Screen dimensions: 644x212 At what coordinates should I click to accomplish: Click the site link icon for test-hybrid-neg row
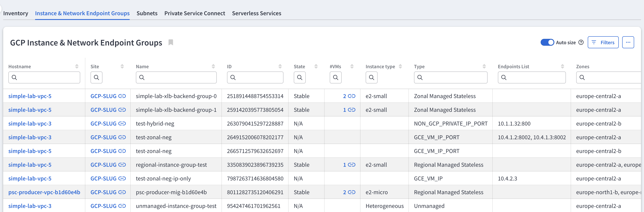[x=122, y=124]
